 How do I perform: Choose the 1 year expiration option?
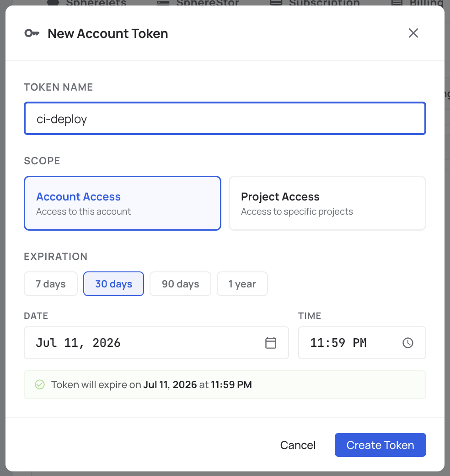click(x=242, y=284)
